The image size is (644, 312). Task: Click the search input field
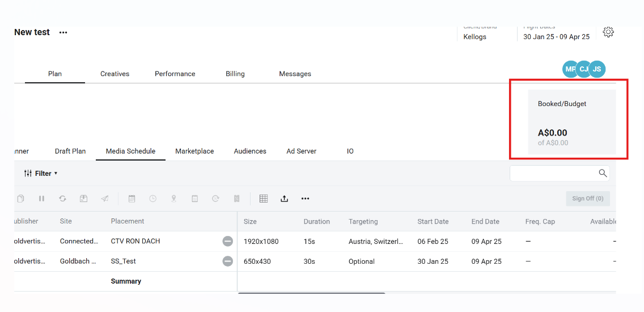pos(553,173)
